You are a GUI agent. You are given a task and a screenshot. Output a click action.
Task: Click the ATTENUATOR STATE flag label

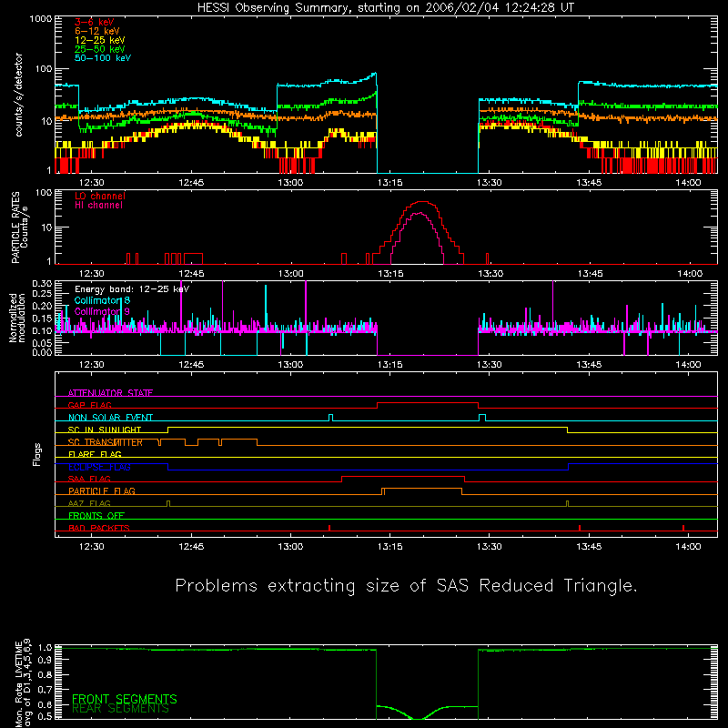pyautogui.click(x=110, y=393)
